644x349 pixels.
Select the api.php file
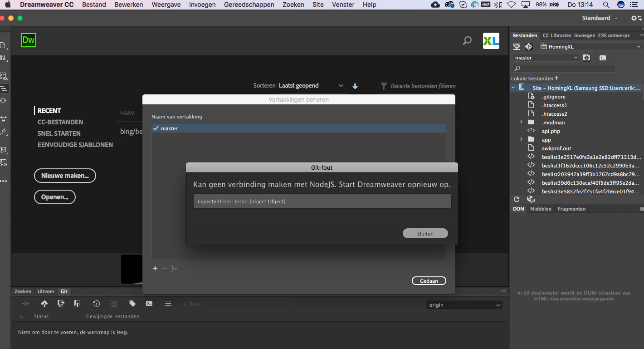551,131
